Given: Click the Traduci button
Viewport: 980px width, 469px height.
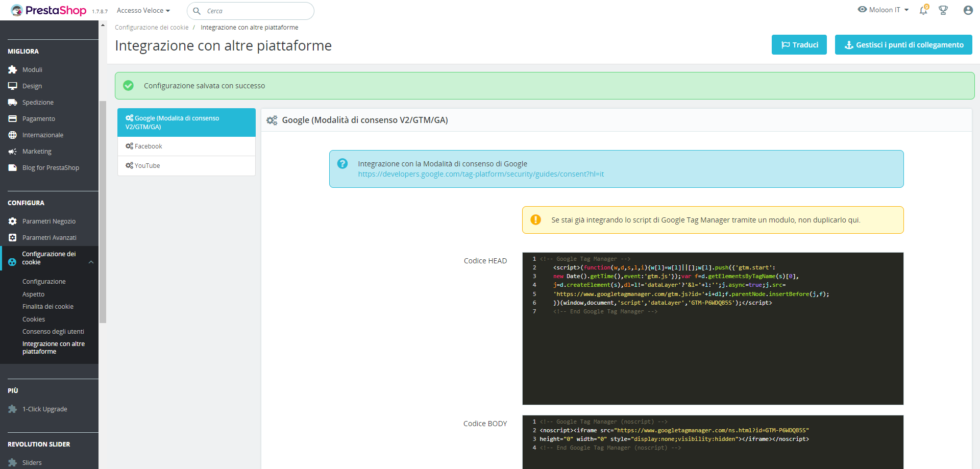Looking at the screenshot, I should click(x=799, y=45).
